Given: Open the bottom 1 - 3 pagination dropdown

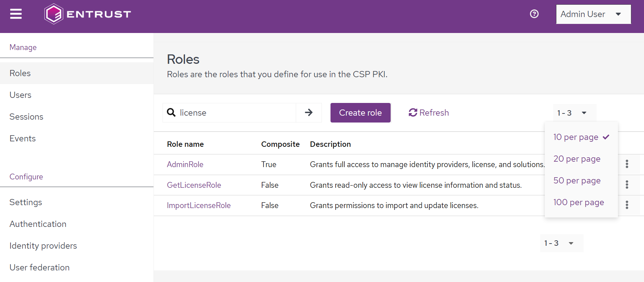Looking at the screenshot, I should point(561,243).
